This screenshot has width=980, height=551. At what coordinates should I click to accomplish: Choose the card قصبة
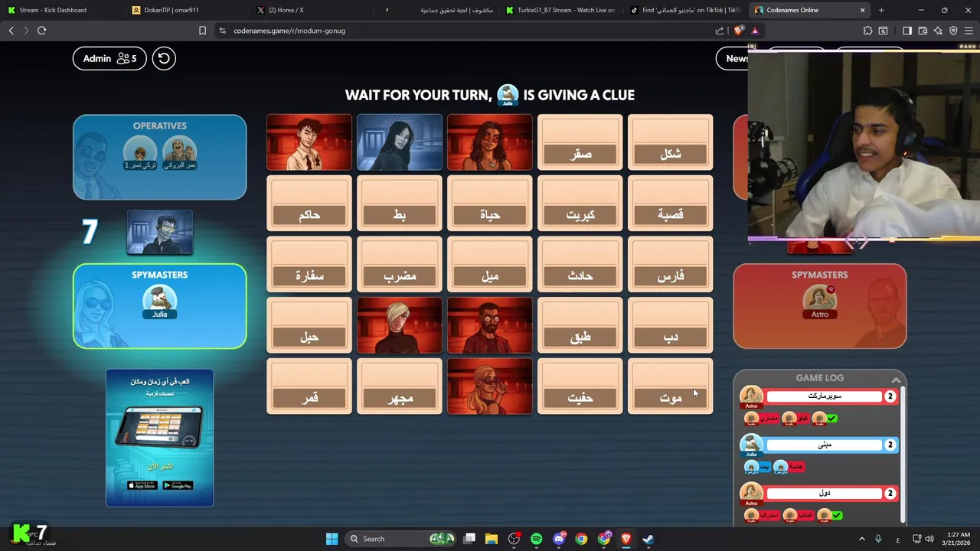[x=670, y=204]
